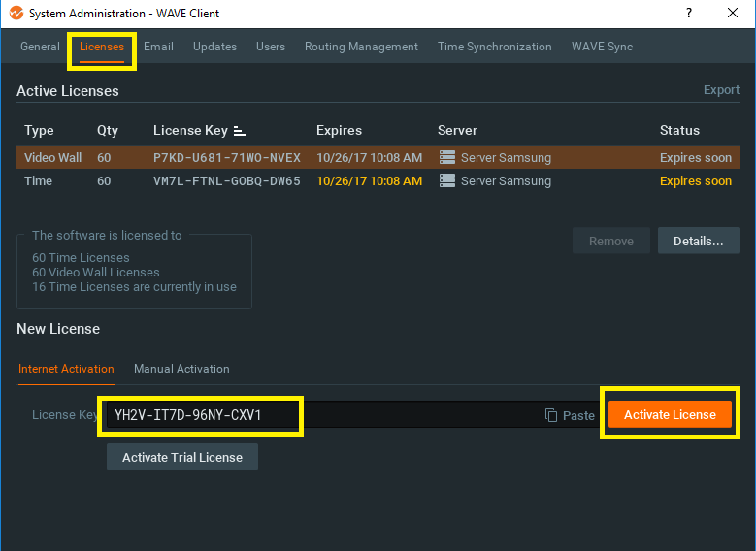
Task: Click '60 Time Licenses' text
Action: (x=81, y=258)
